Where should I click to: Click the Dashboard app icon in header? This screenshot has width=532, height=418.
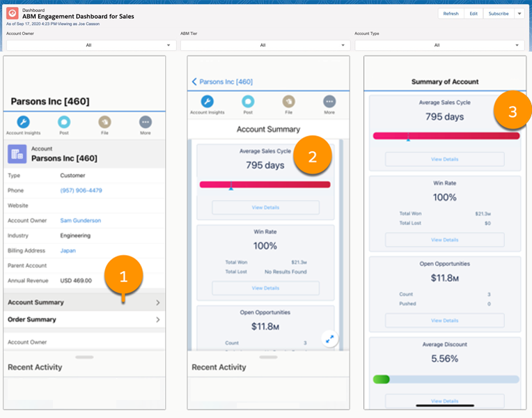pyautogui.click(x=12, y=13)
